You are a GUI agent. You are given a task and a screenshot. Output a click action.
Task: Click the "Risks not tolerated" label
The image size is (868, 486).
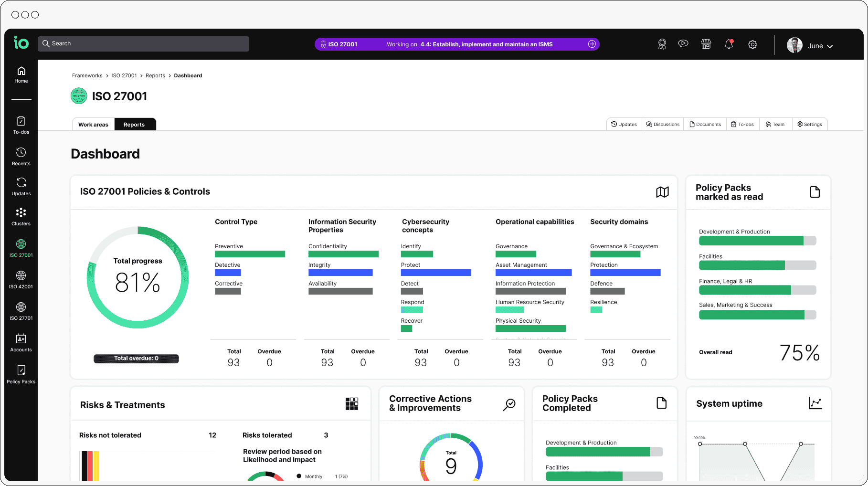[110, 435]
